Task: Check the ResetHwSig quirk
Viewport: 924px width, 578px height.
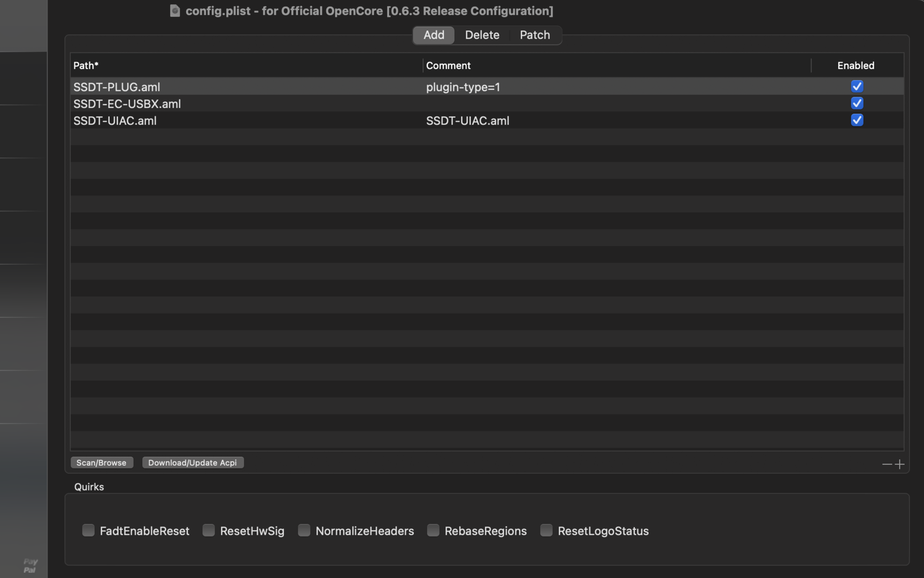Action: (x=209, y=530)
